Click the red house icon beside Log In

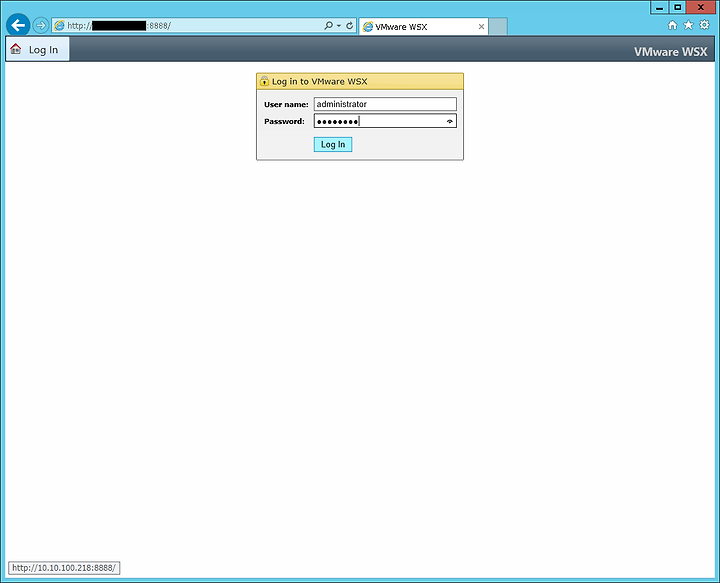tap(16, 49)
